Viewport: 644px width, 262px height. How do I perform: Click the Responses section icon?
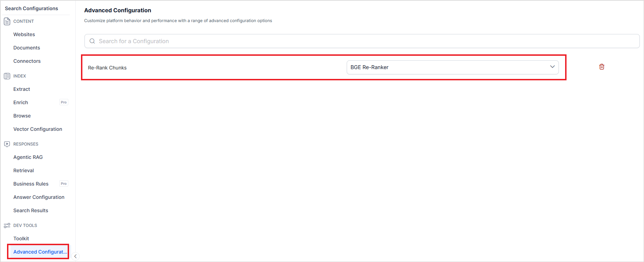pos(7,144)
